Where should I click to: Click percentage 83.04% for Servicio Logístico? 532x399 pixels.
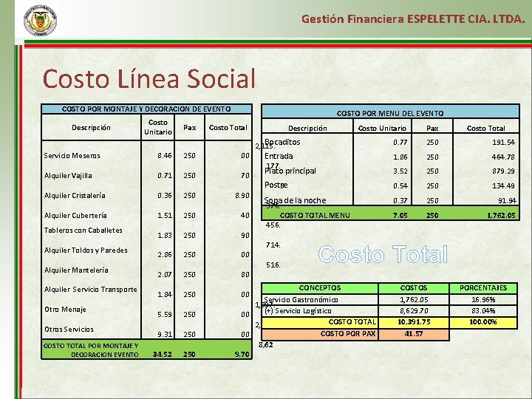(483, 311)
